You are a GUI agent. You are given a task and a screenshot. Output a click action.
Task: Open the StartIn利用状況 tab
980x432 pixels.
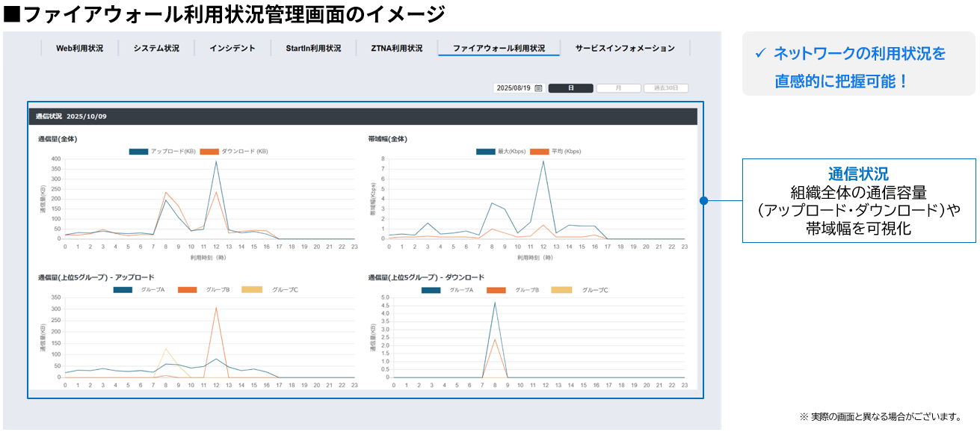[313, 49]
